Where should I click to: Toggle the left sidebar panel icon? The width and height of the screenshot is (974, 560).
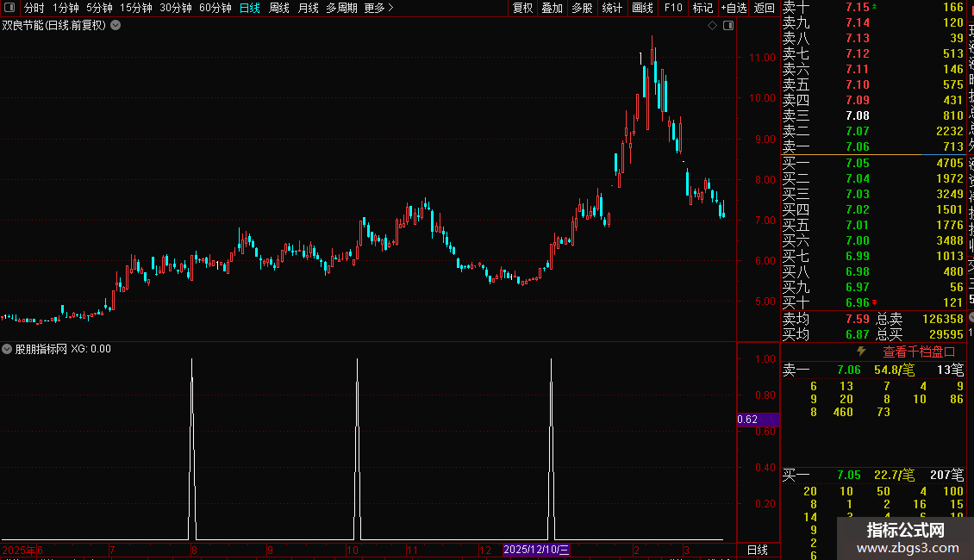tap(9, 8)
